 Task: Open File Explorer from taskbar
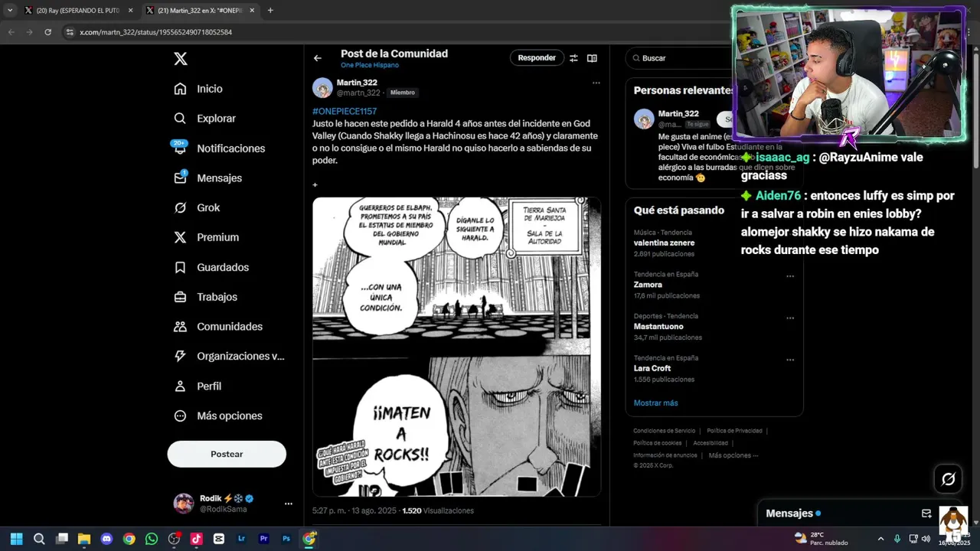(x=84, y=539)
